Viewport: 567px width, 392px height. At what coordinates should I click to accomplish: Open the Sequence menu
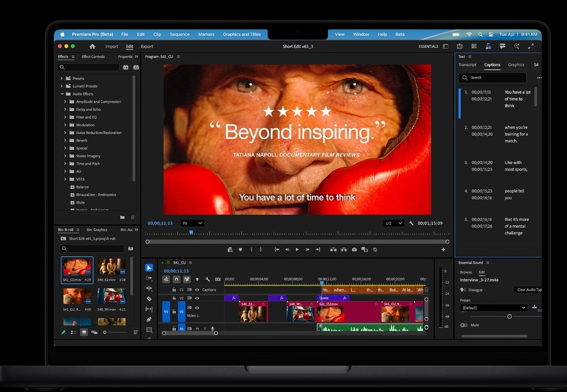(180, 34)
